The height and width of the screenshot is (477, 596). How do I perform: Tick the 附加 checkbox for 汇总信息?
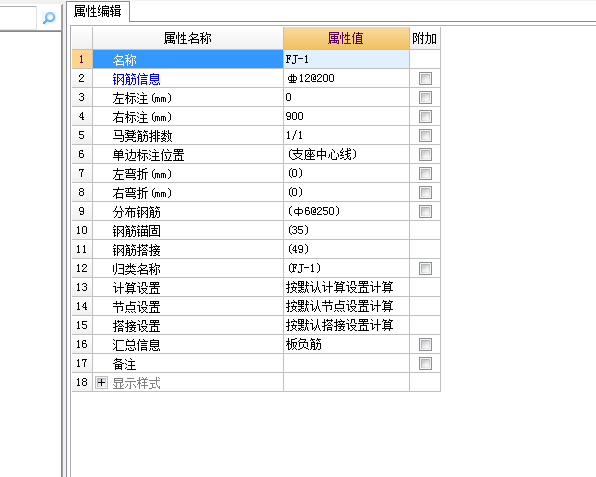point(425,344)
